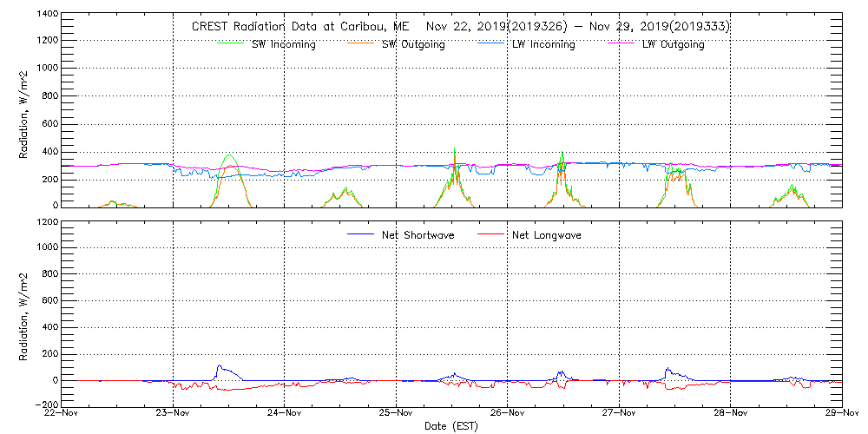Screen dimensions: 868x434
Task: Select the SW Outgoing legend label
Action: coord(413,44)
